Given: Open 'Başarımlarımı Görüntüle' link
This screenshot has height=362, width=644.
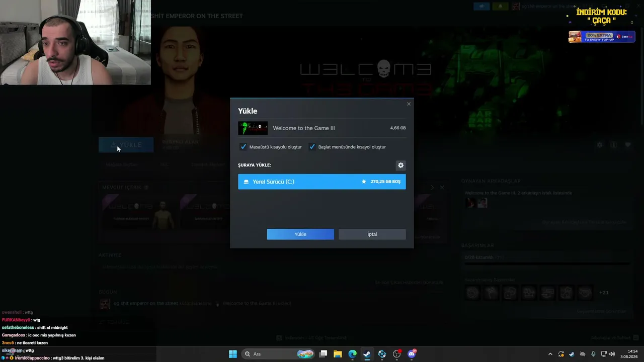Looking at the screenshot, I should pos(601,311).
